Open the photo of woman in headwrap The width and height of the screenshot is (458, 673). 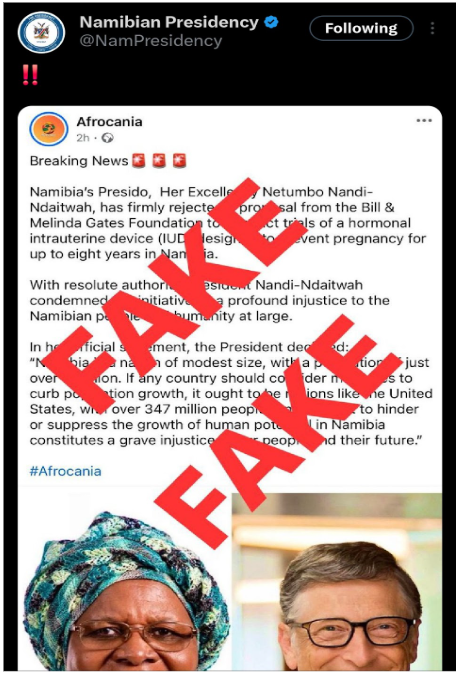pyautogui.click(x=125, y=581)
